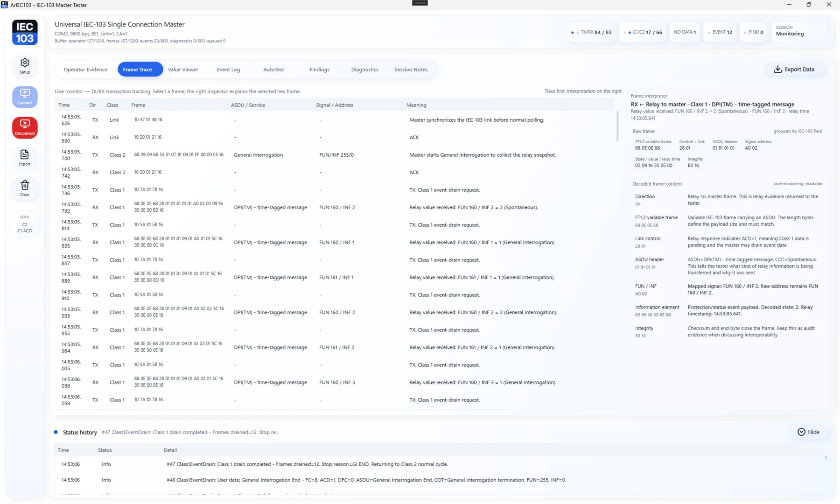Select status entry #46 General Interrogation End
840x504 pixels.
click(x=439, y=480)
